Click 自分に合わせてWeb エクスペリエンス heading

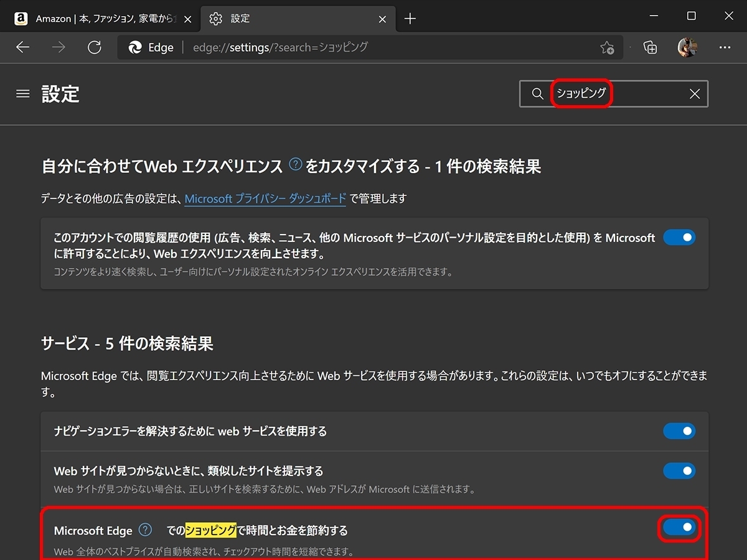pyautogui.click(x=291, y=166)
